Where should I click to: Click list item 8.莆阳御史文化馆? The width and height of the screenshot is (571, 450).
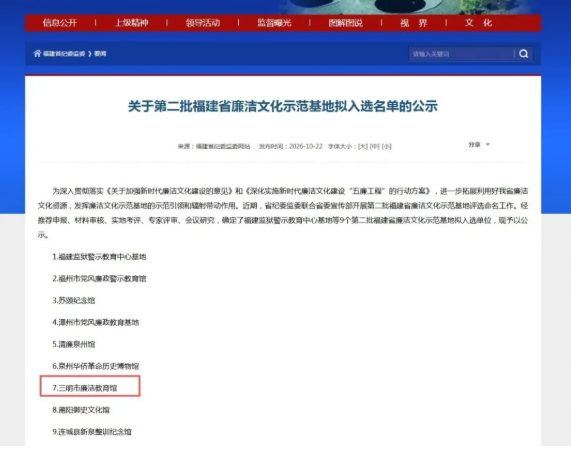(x=81, y=410)
